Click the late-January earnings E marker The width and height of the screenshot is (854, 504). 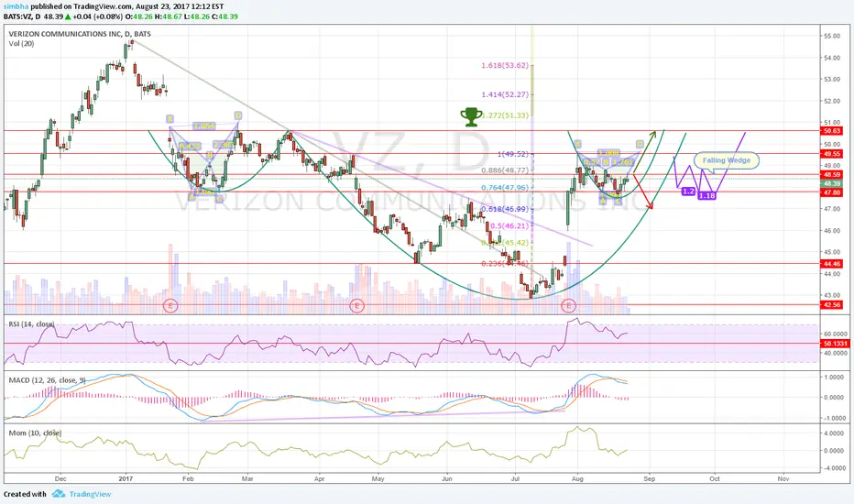tap(170, 306)
